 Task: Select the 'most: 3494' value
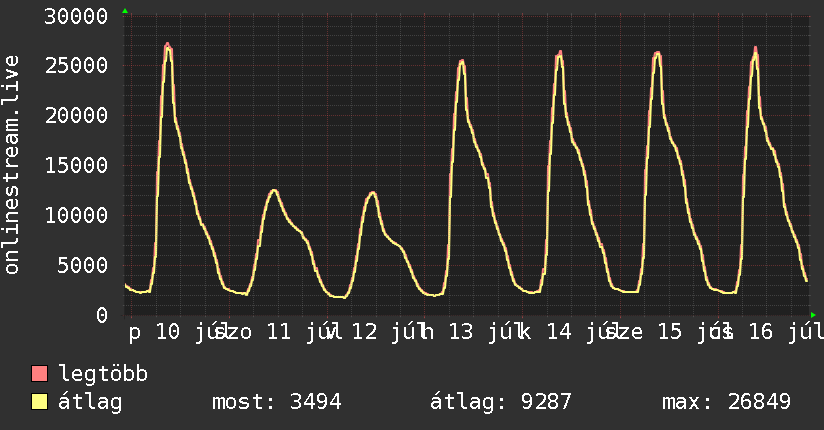tap(276, 402)
